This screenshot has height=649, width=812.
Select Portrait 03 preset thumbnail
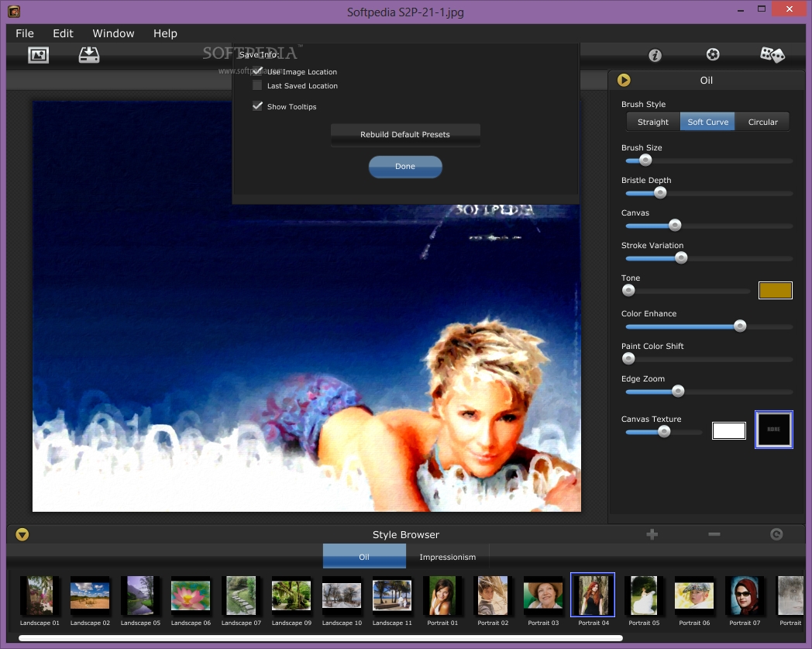[543, 595]
